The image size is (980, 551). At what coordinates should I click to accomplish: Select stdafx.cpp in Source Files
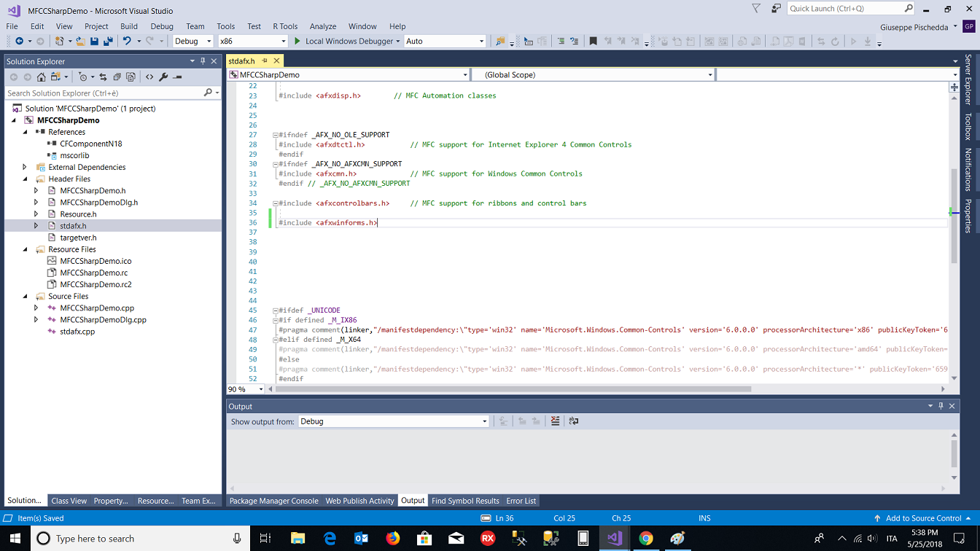tap(77, 331)
